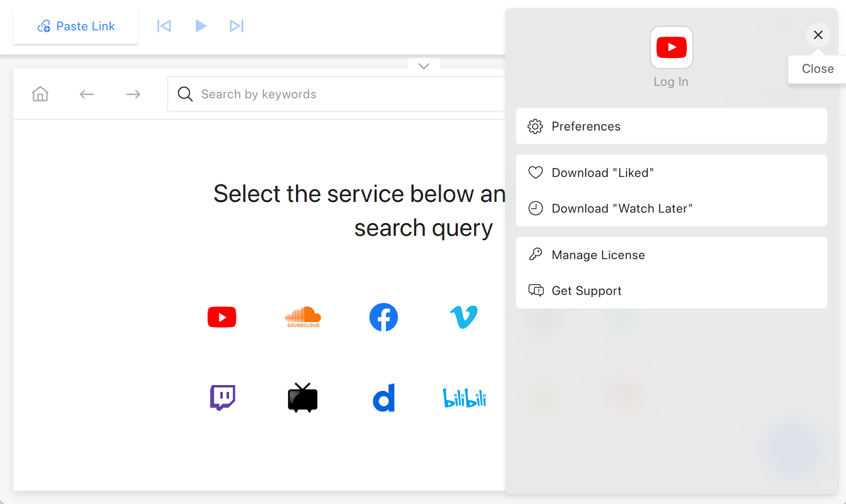Start playback with the play button

point(200,26)
